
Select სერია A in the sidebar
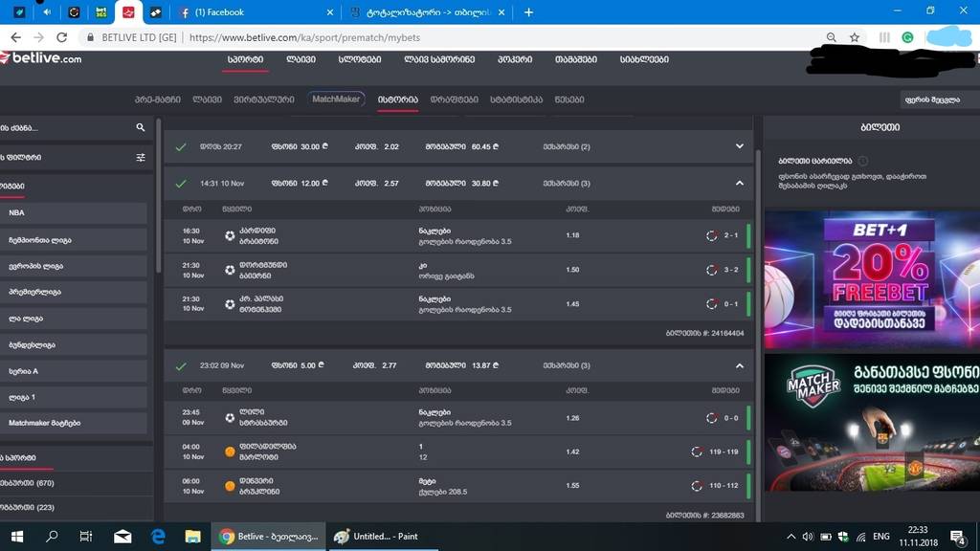(x=74, y=371)
